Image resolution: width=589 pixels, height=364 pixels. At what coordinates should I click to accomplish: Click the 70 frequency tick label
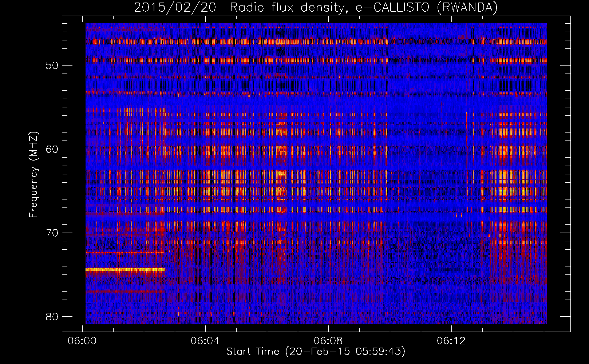pyautogui.click(x=52, y=233)
